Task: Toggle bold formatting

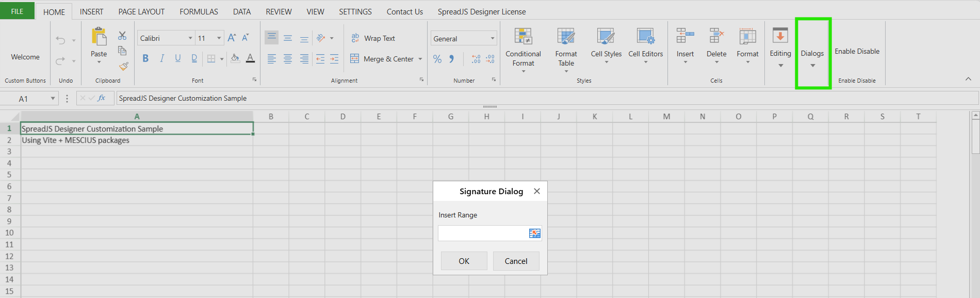Action: 145,58
